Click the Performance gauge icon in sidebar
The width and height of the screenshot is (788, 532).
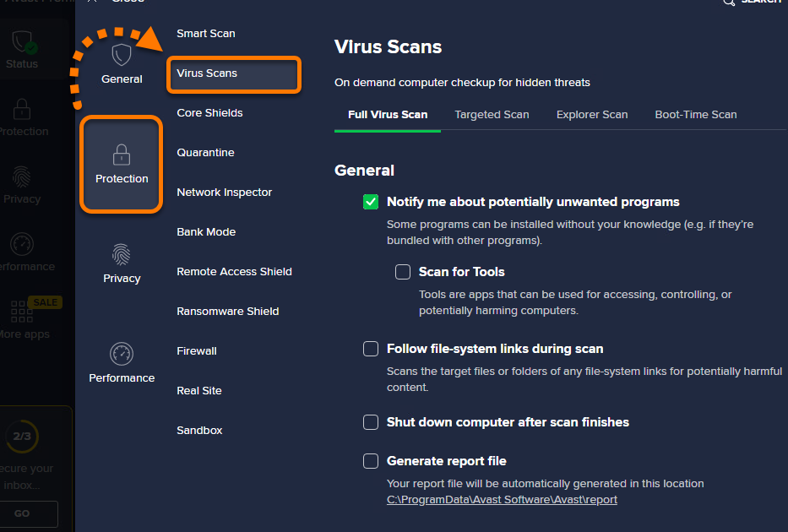coord(21,245)
